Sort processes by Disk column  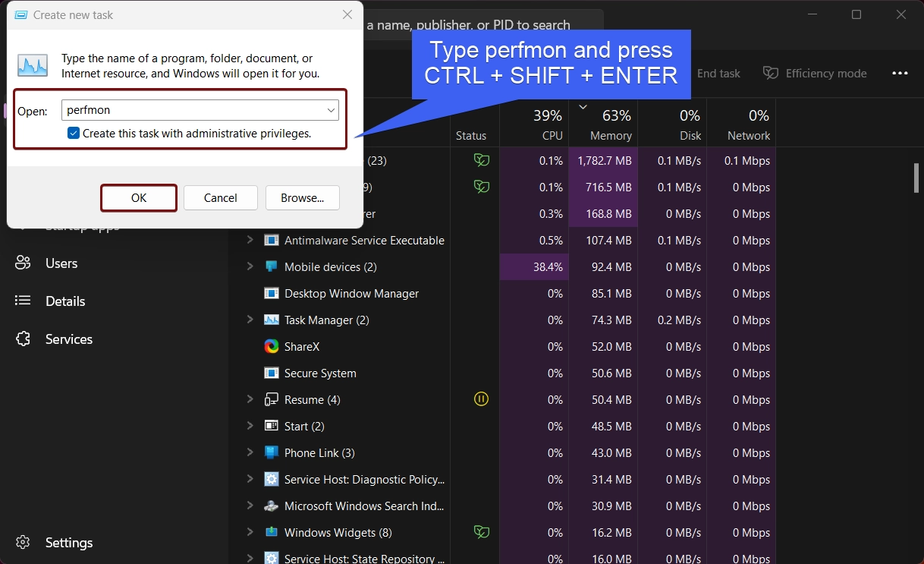[672, 124]
